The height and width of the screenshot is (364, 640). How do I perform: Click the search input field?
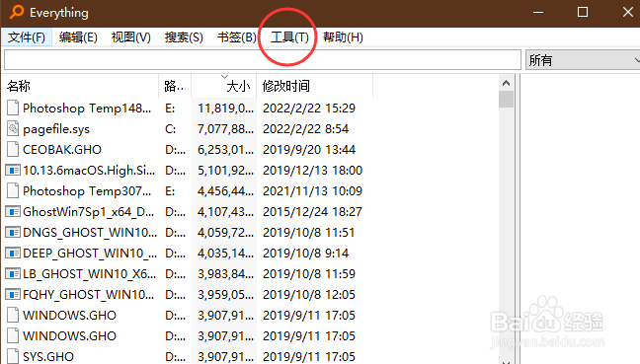pos(263,60)
